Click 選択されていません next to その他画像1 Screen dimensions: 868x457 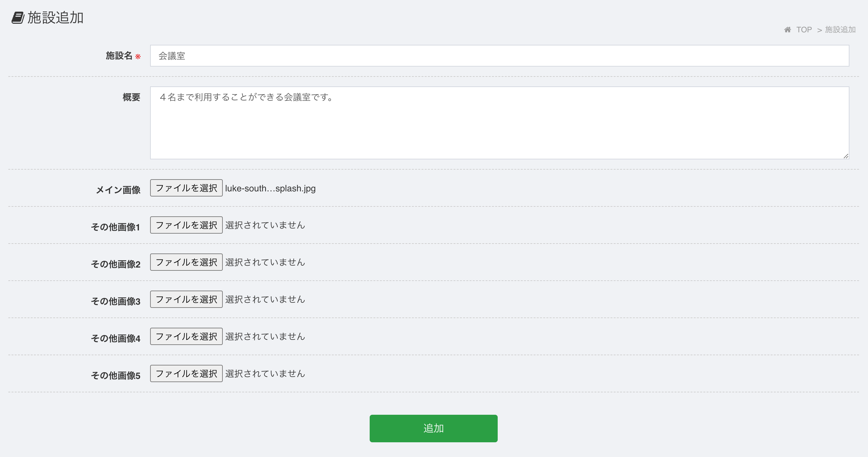(265, 225)
